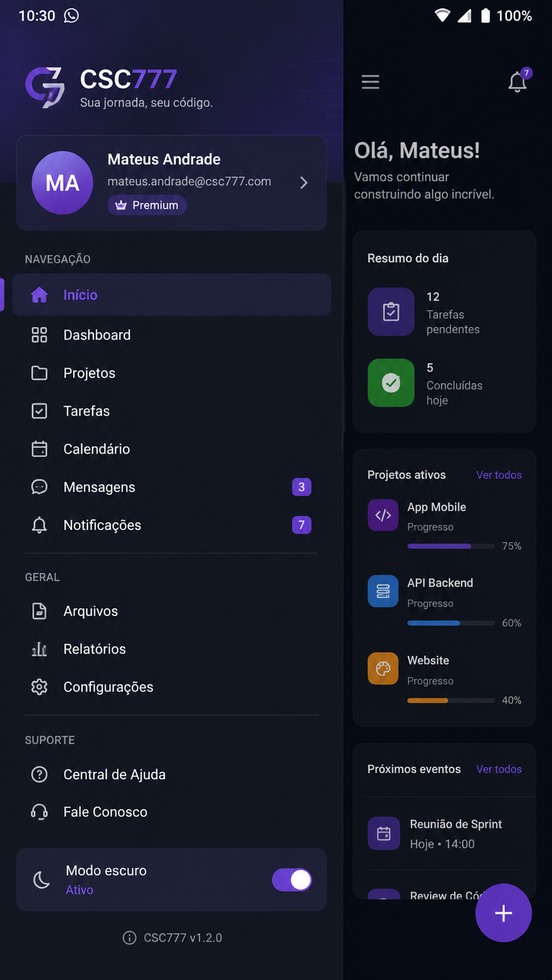Open the hamburger menu icon
Image resolution: width=552 pixels, height=980 pixels.
[370, 81]
